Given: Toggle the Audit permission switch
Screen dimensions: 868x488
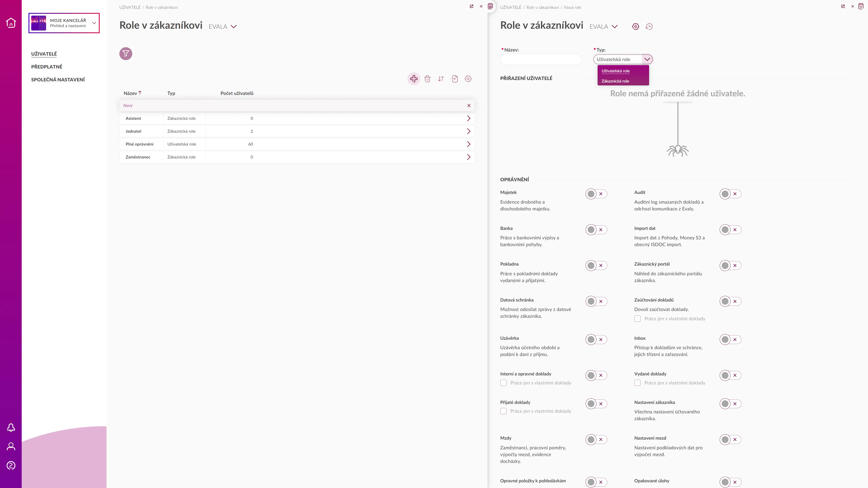Looking at the screenshot, I should [730, 194].
